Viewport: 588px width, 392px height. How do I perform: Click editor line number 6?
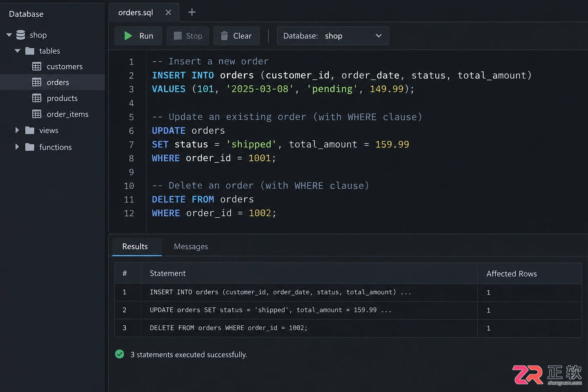[131, 131]
